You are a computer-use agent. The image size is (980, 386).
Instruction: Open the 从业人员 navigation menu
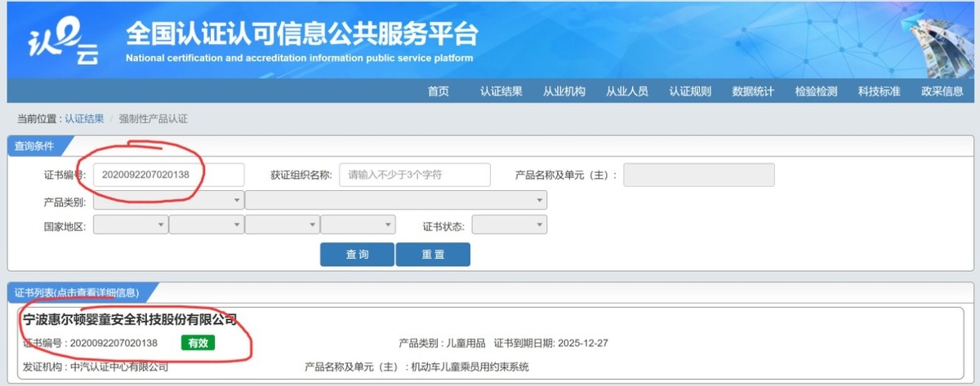tap(627, 91)
